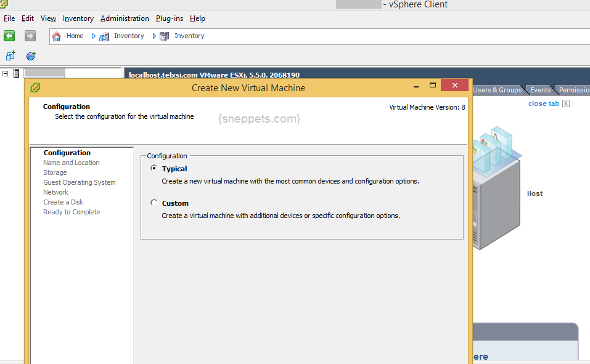This screenshot has width=590, height=364.
Task: Select the Create a Disk wizard step
Action: coord(64,202)
